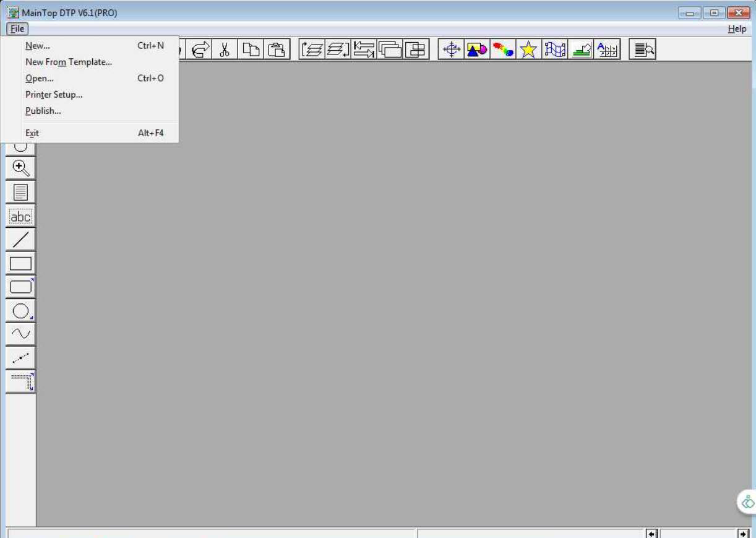756x538 pixels.
Task: Click the bring-to-front layer icon
Action: 311,50
